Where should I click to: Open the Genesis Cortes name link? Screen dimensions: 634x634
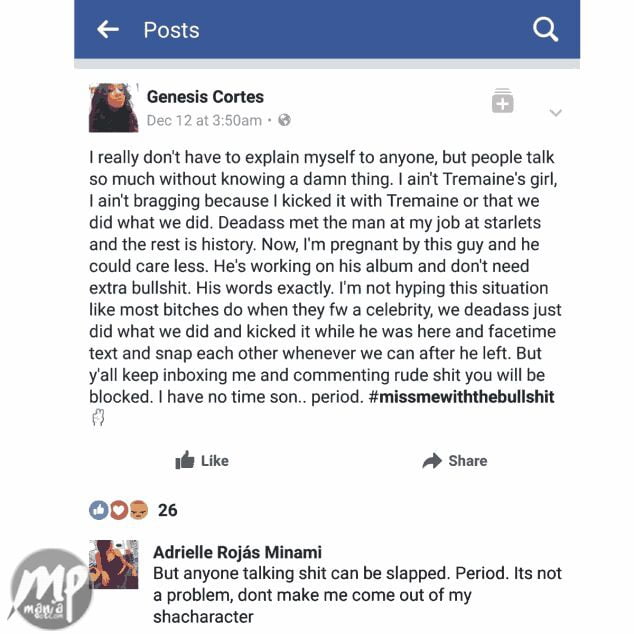coord(205,97)
